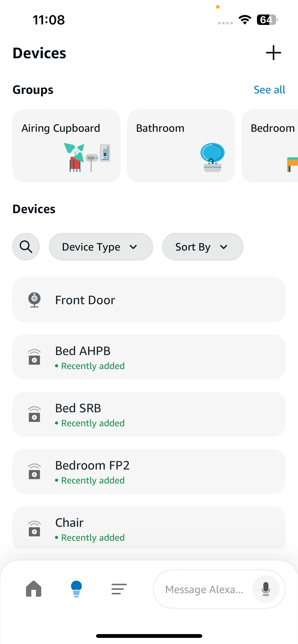
Task: Expand the Device Type filter dropdown
Action: pyautogui.click(x=101, y=247)
